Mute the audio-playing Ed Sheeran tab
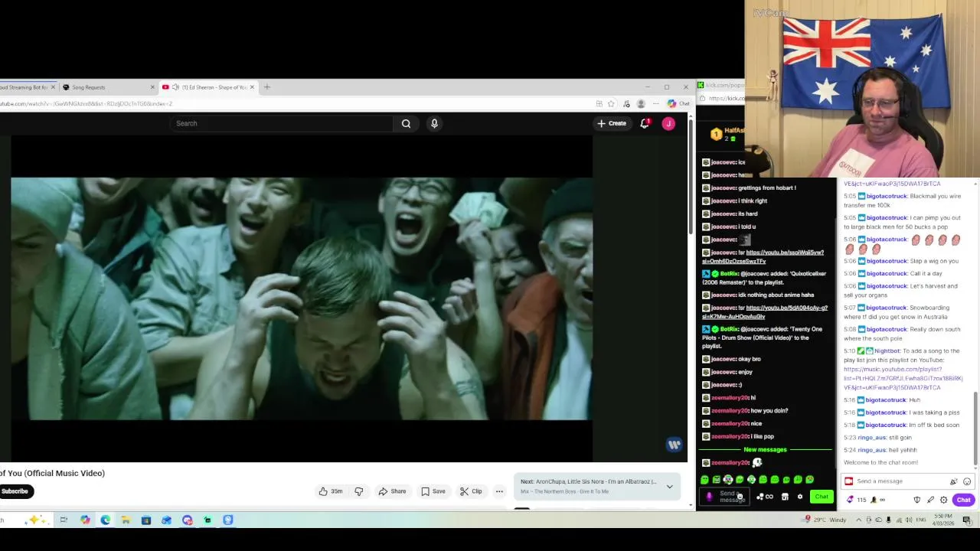This screenshot has height=551, width=980. point(175,87)
